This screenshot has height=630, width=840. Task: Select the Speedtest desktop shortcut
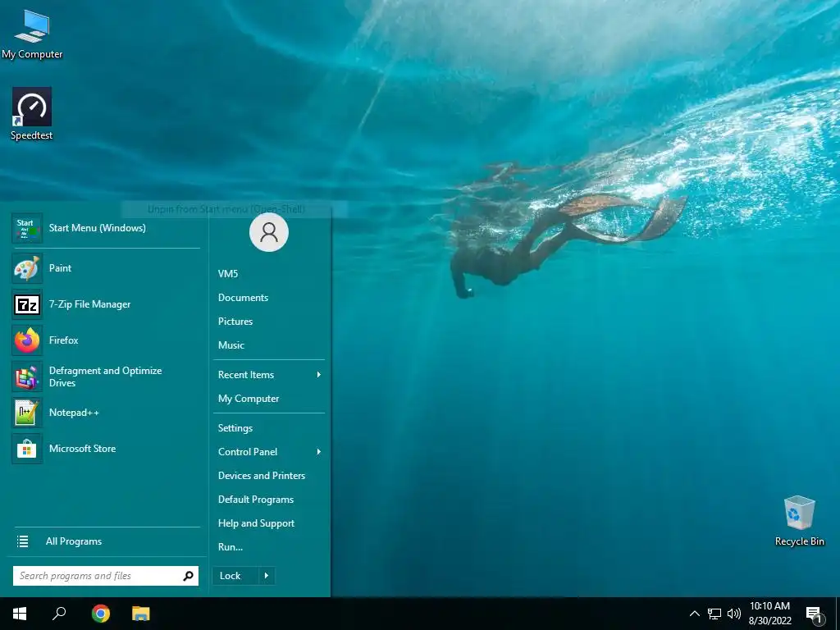point(32,114)
